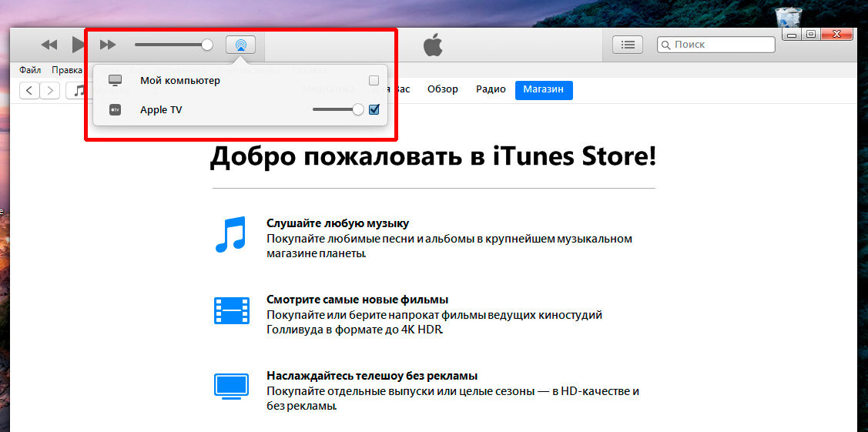Image resolution: width=868 pixels, height=432 pixels.
Task: Open the Up Next list button
Action: 627,45
